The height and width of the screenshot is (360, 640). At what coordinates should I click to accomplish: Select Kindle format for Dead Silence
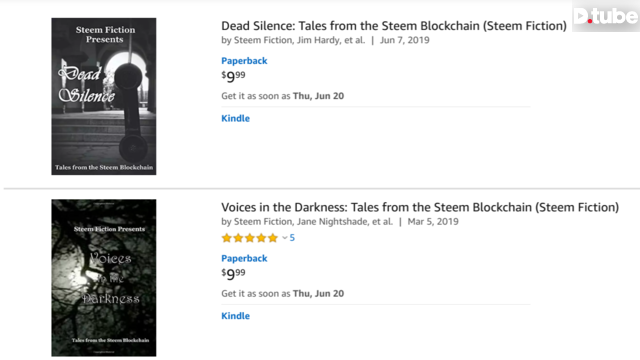point(236,118)
